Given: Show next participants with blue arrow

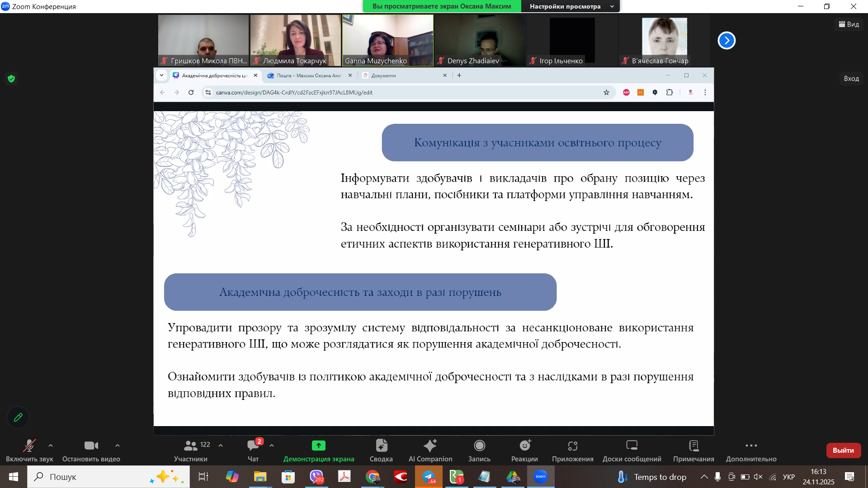Looking at the screenshot, I should point(726,41).
